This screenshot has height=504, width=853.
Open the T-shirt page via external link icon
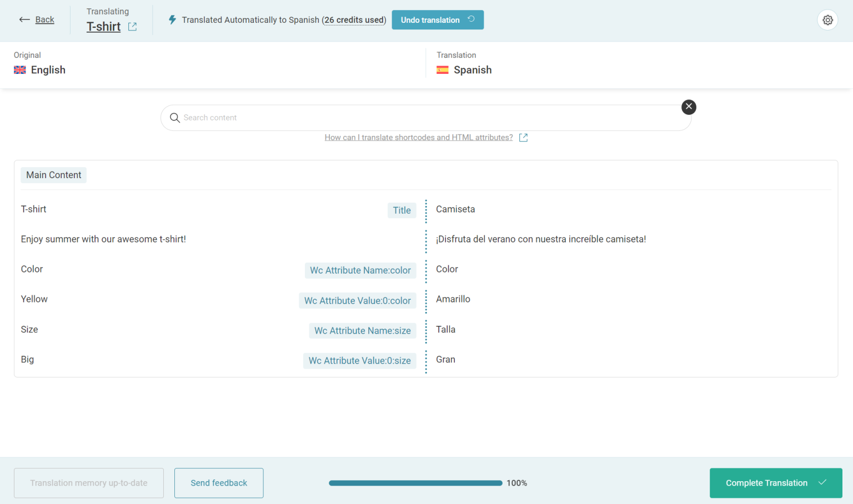132,26
